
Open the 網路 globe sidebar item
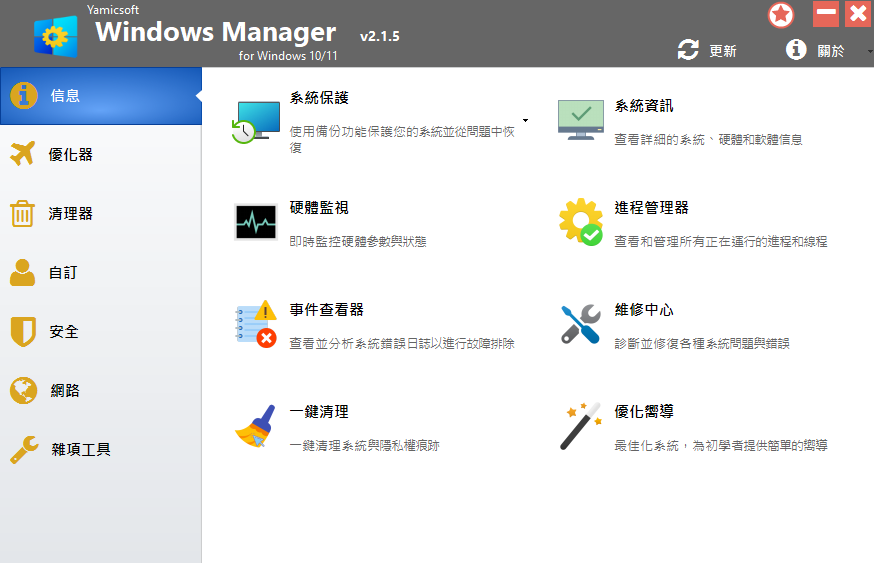pyautogui.click(x=101, y=391)
